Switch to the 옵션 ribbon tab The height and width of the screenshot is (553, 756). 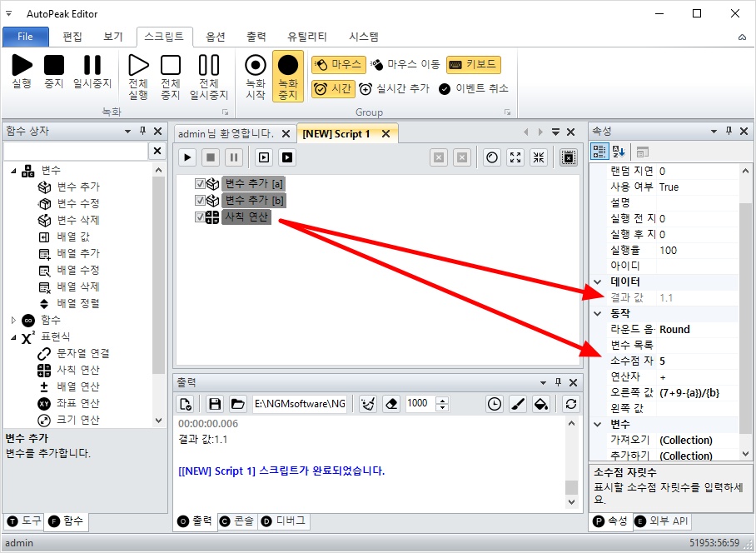point(216,37)
